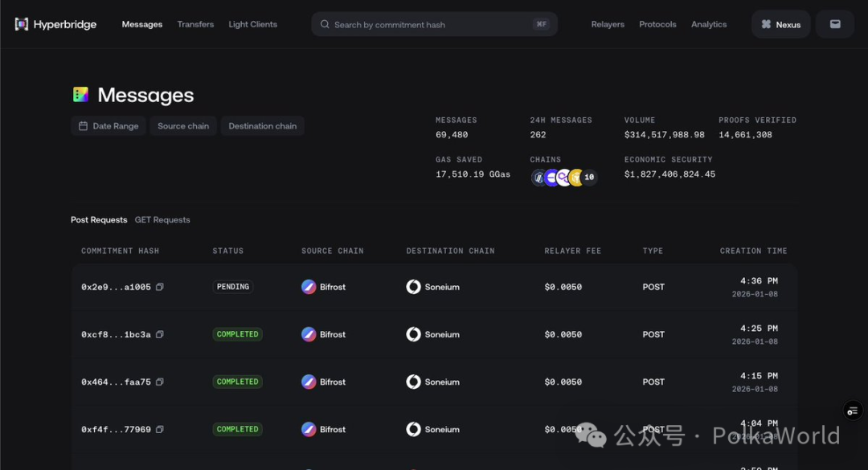The image size is (868, 470).
Task: Click the Type column header
Action: (653, 251)
